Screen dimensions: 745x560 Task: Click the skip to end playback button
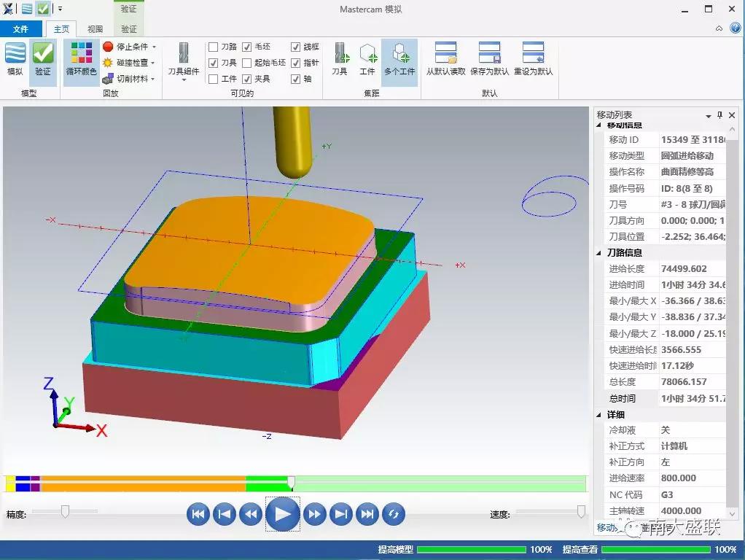click(x=367, y=514)
